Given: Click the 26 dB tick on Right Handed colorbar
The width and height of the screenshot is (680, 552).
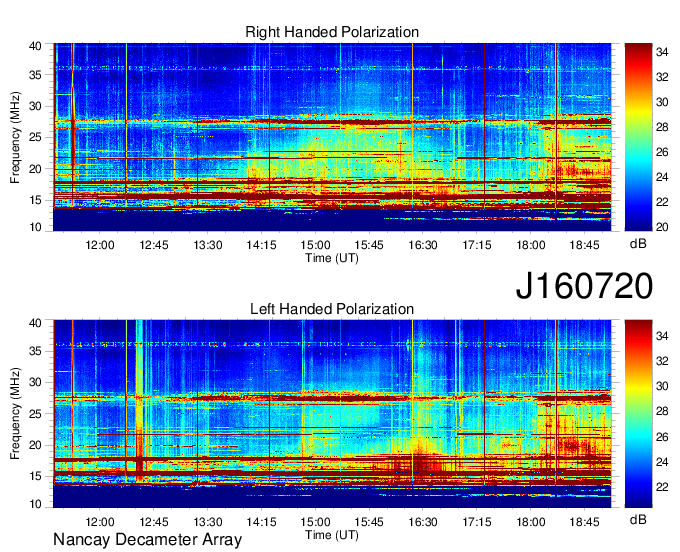Looking at the screenshot, I should point(662,152).
